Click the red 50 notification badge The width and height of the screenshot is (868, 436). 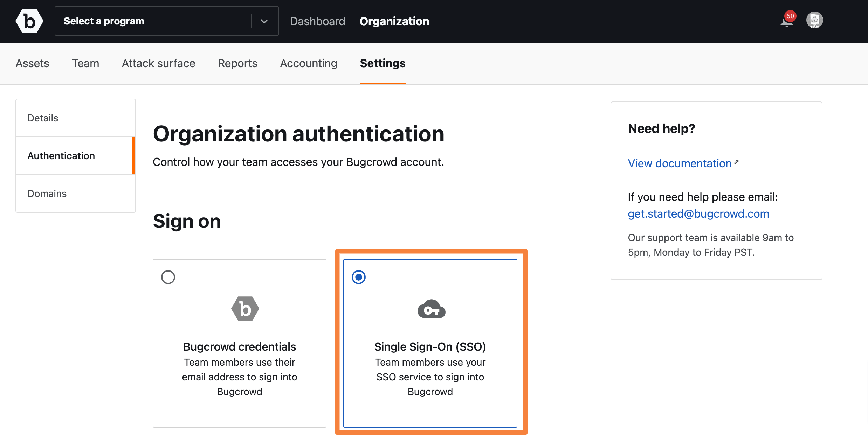[790, 16]
